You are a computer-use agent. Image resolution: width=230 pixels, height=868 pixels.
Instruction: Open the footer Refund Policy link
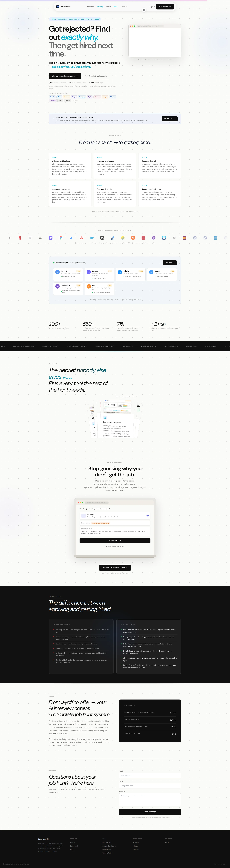[106, 849]
